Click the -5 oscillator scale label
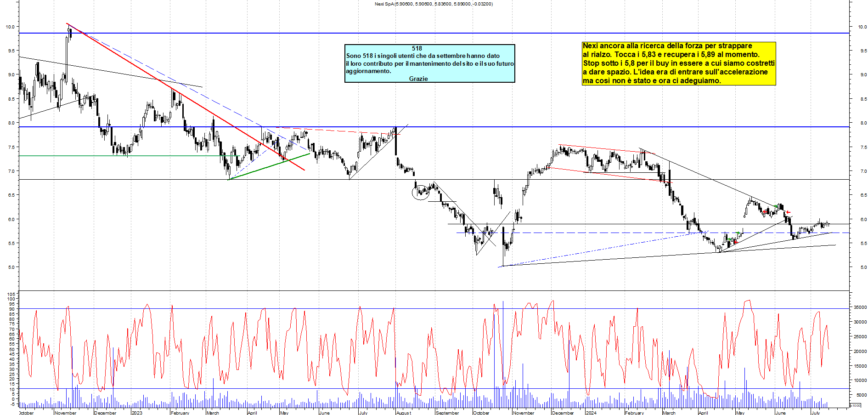The image size is (868, 415). pos(12,404)
